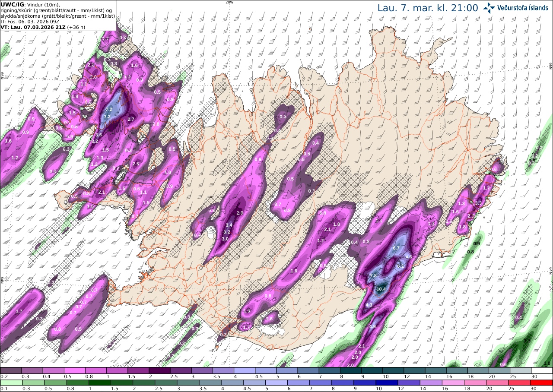Click the VT: Lau. 07.03.2026 21Z valid time
Image resolution: width=553 pixels, height=392 pixels.
pos(33,27)
